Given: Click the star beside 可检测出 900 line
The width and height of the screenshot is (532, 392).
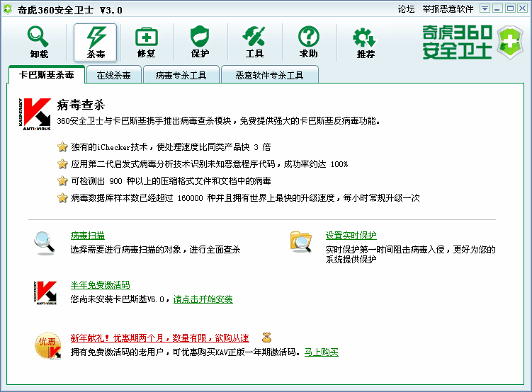Looking at the screenshot, I should click(62, 181).
